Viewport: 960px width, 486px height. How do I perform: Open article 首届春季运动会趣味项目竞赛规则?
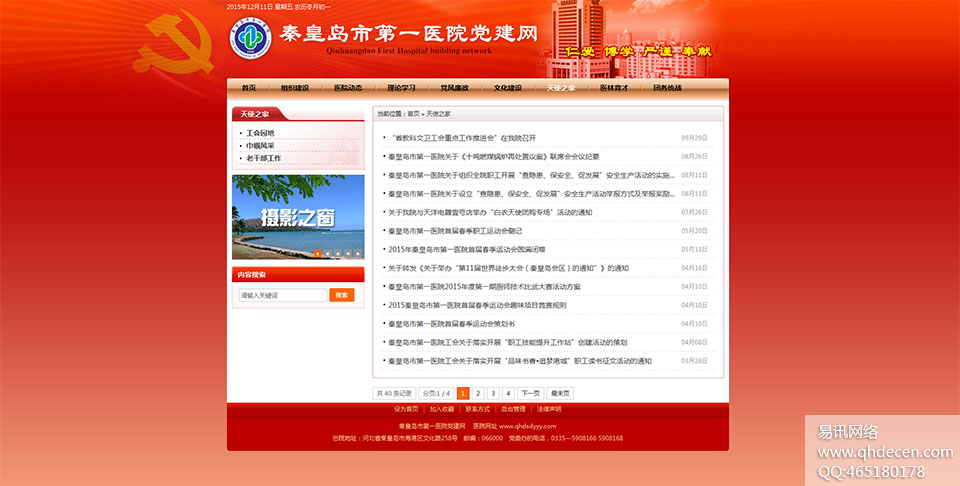(x=478, y=305)
